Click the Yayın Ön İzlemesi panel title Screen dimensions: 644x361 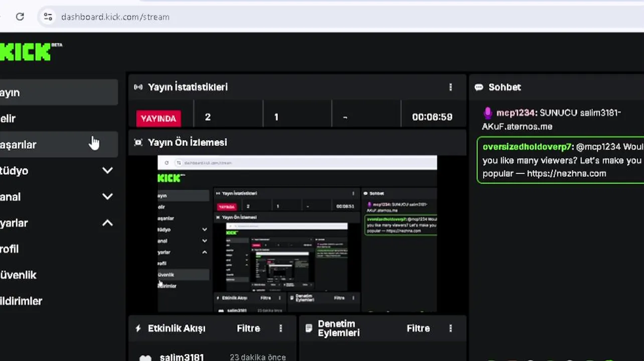[188, 142]
